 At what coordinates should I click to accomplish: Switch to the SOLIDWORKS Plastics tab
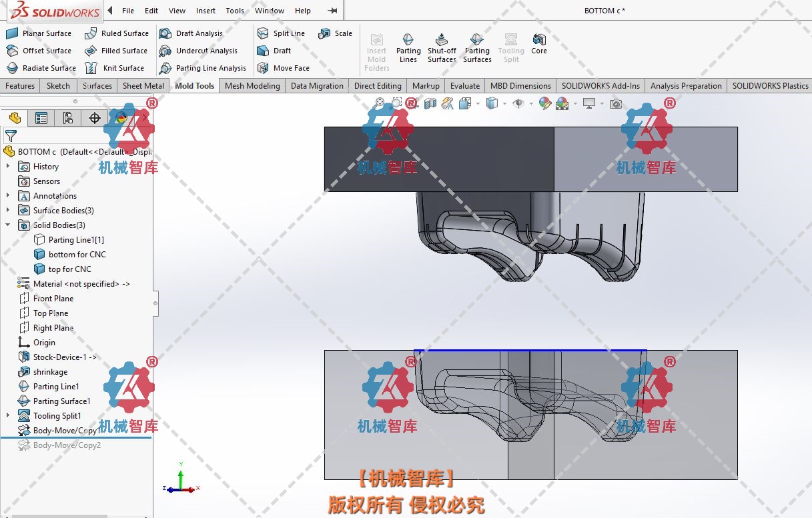pyautogui.click(x=770, y=85)
